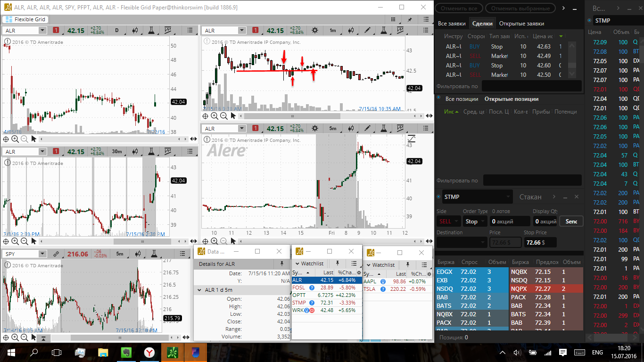Viewport: 644px width, 362px height.
Task: Open red link-color 1 on daily chart
Action: [56, 30]
